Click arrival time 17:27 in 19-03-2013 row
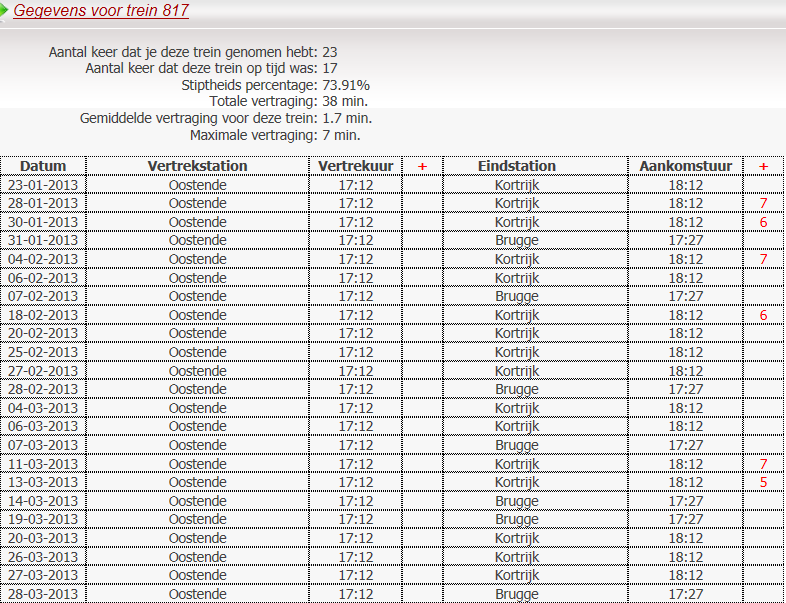 tap(686, 519)
